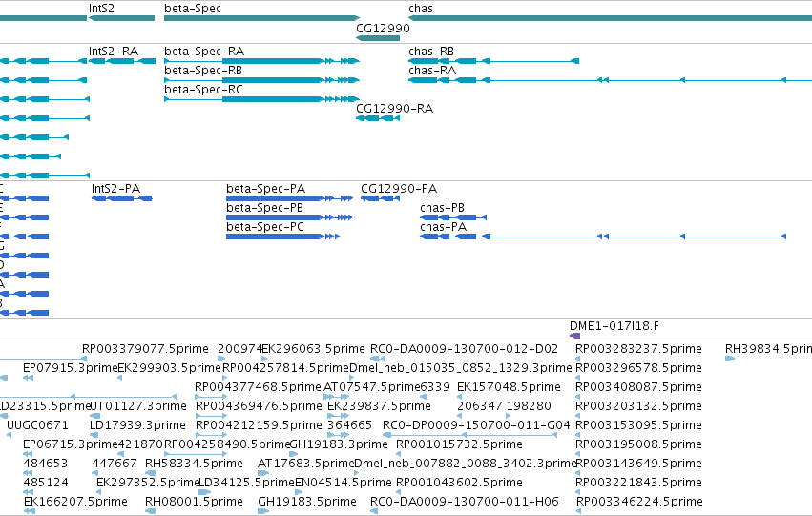Select the CG12990 gene bar
Viewport: 812px width, 516px height.
point(378,38)
